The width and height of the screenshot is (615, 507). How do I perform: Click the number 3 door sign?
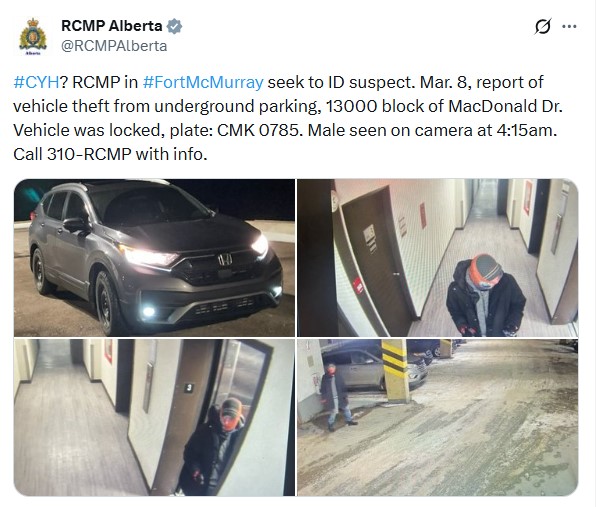pyautogui.click(x=189, y=388)
